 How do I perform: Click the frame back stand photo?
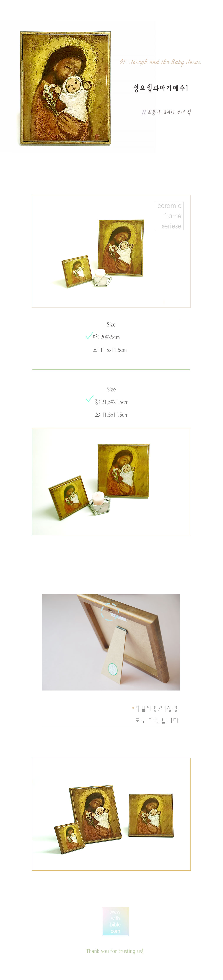pos(111,642)
